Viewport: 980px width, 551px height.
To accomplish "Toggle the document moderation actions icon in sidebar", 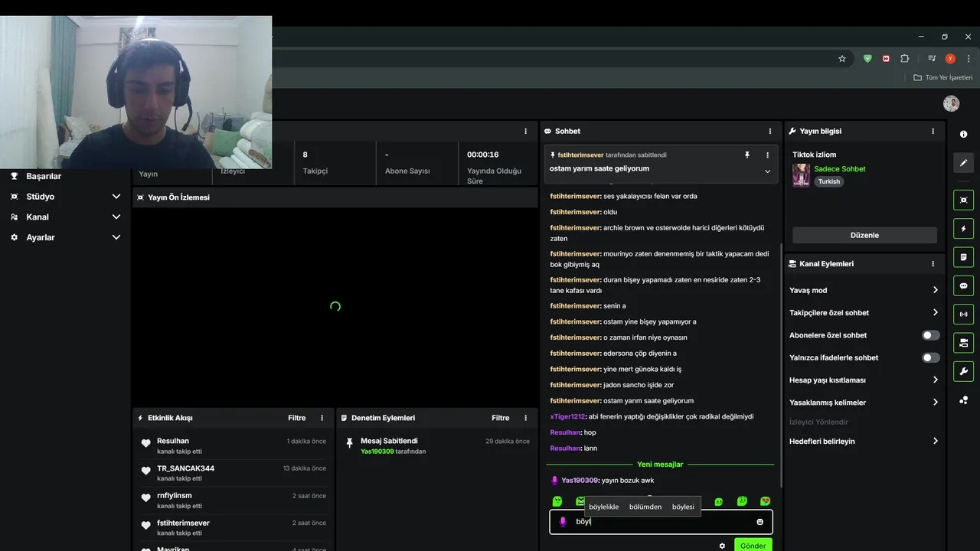I will [963, 257].
